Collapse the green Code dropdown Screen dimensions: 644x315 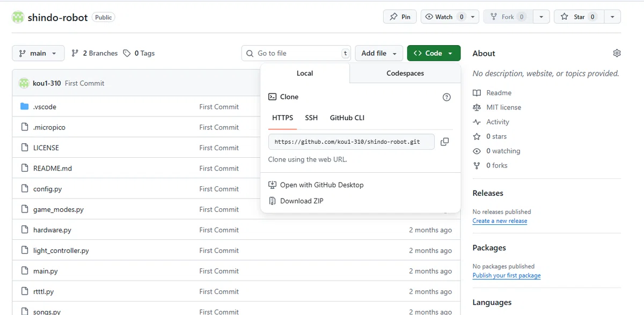(434, 53)
